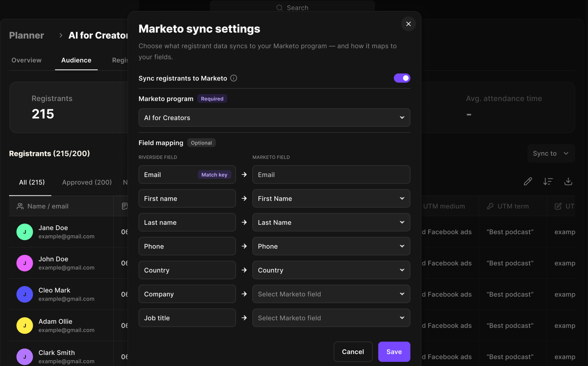Toggle Sync registrants to Marketo switch
Viewport: 588px width, 366px height.
(x=402, y=78)
